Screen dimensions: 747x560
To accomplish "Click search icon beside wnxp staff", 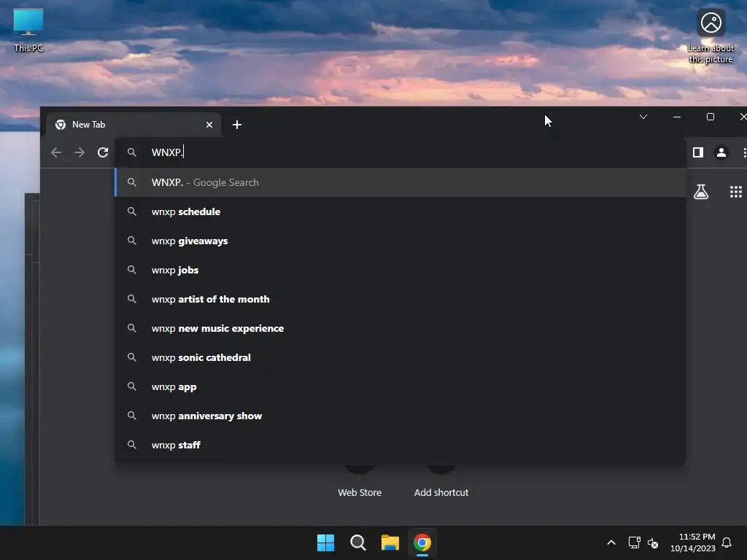I will (132, 445).
